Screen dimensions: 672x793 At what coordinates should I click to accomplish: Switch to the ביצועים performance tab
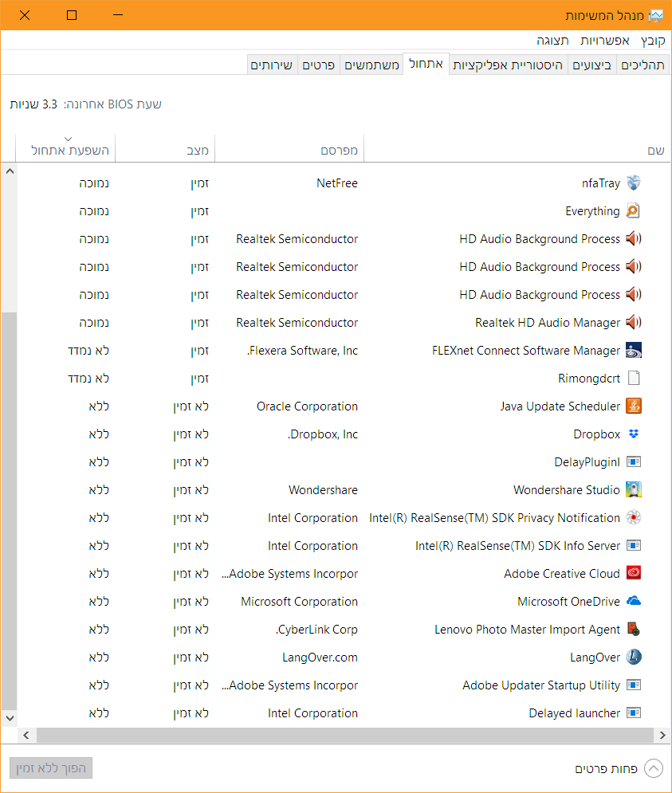(x=591, y=65)
